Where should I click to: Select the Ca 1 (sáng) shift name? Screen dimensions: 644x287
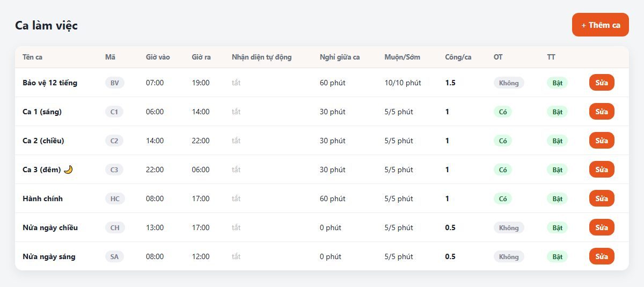42,112
